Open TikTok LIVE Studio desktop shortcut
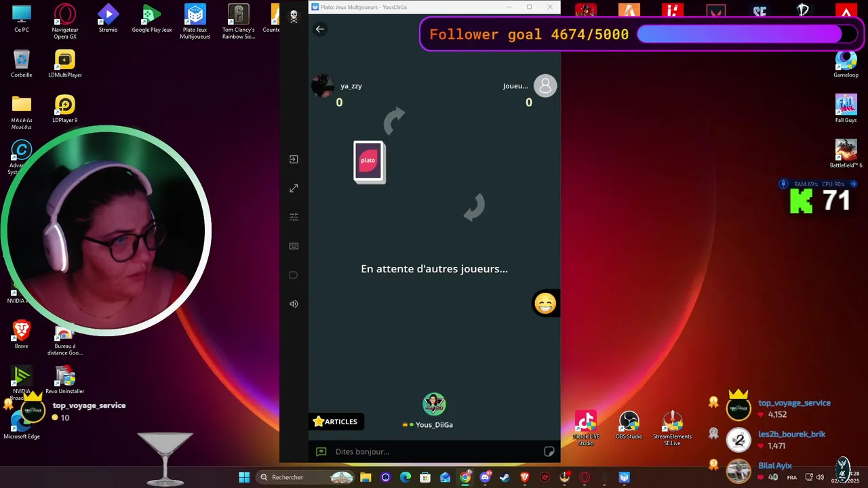868x488 pixels. [x=586, y=428]
